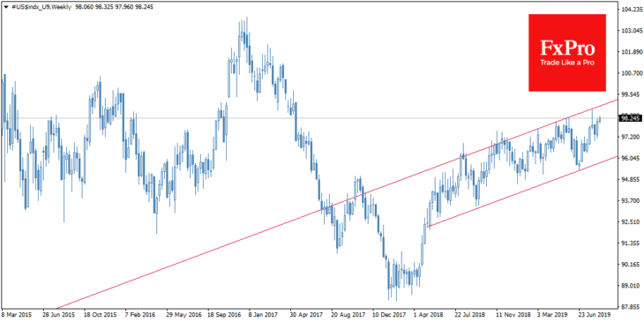The width and height of the screenshot is (644, 322).
Task: Click the 92.510 price level on the axis
Action: click(x=632, y=221)
